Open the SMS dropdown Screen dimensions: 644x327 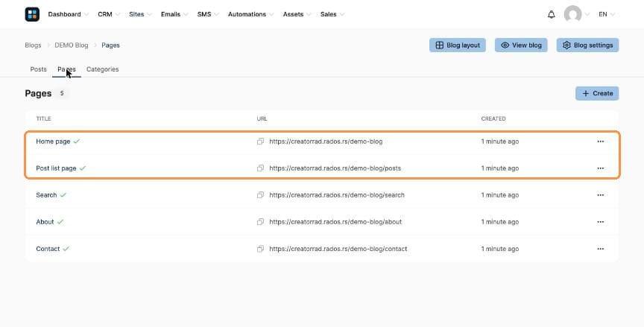tap(208, 14)
